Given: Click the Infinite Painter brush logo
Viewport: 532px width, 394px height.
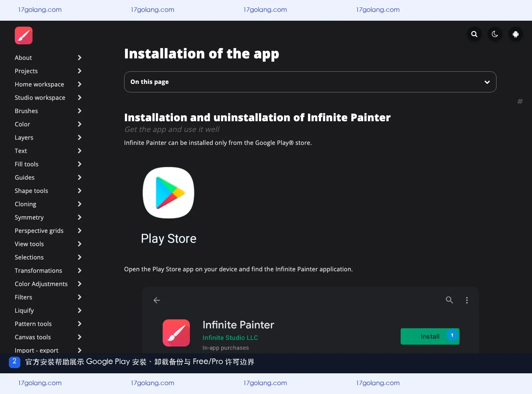Looking at the screenshot, I should click(24, 35).
